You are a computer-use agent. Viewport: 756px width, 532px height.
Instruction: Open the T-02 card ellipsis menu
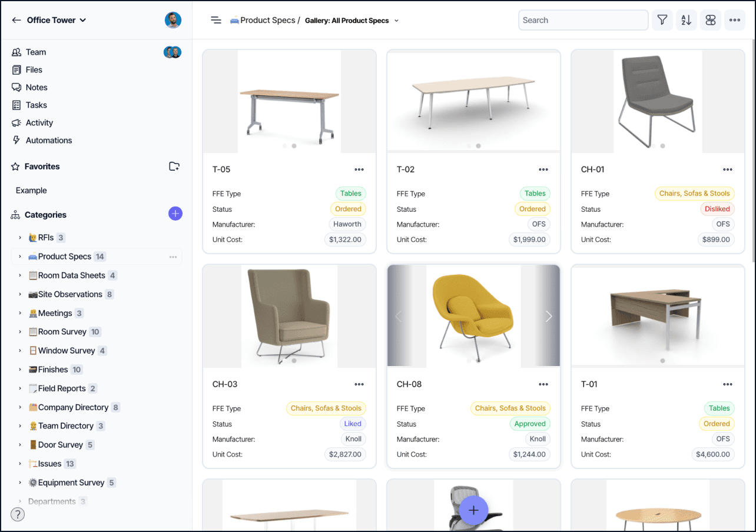tap(543, 169)
